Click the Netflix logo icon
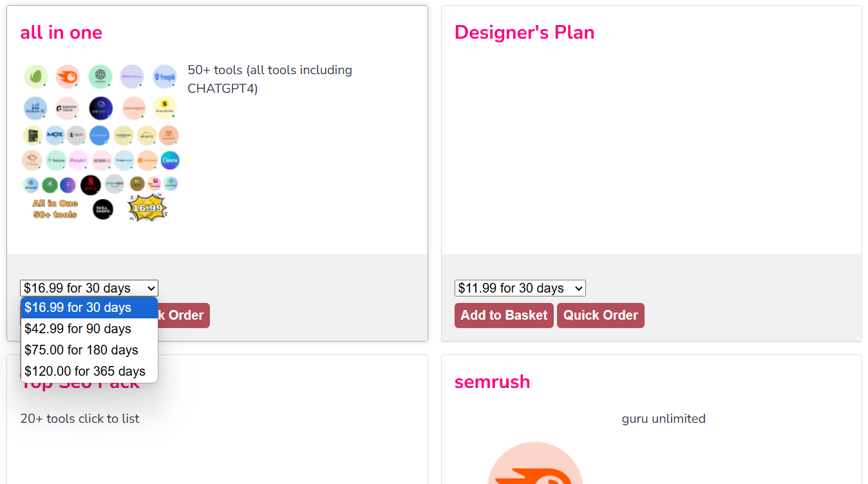The image size is (868, 484). [91, 186]
